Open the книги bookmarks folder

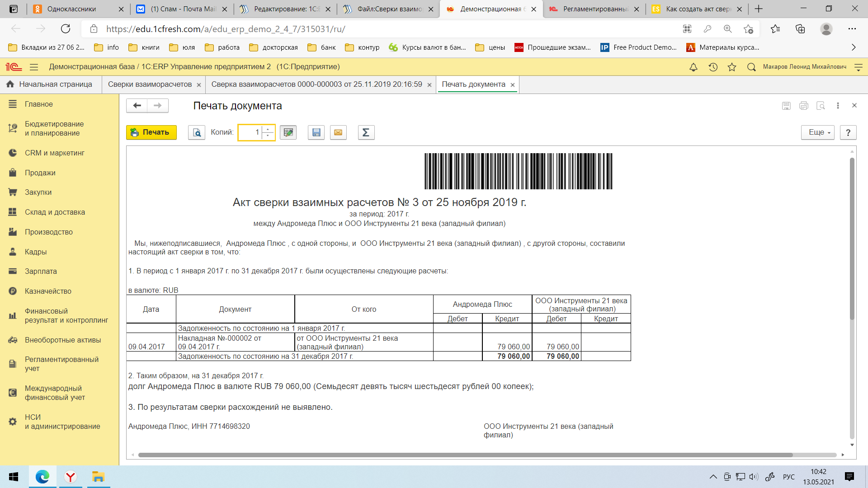point(144,47)
